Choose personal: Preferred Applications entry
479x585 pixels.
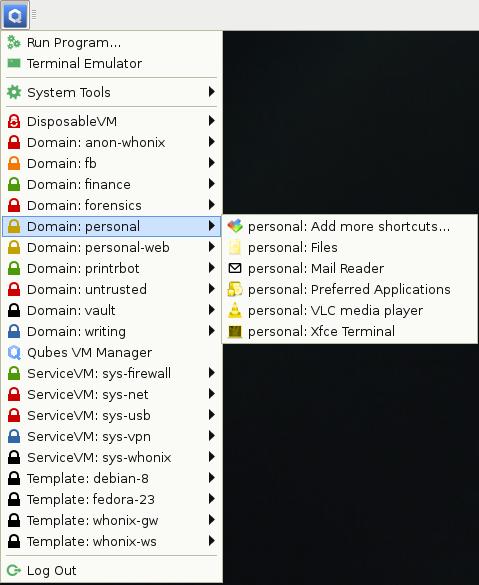[350, 290]
